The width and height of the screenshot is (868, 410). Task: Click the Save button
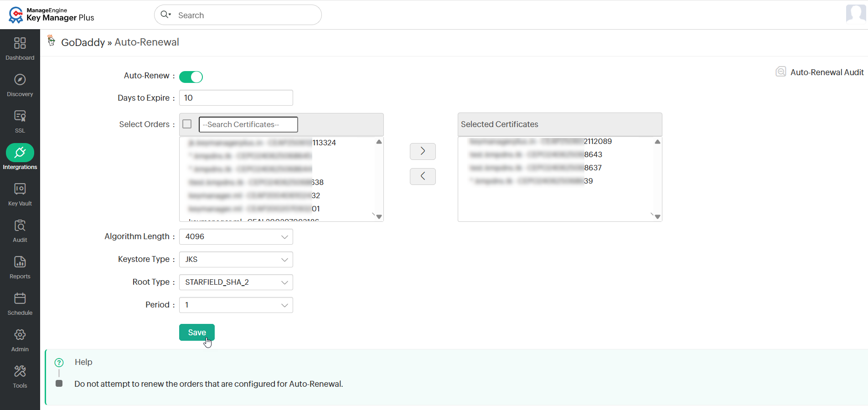[197, 333]
